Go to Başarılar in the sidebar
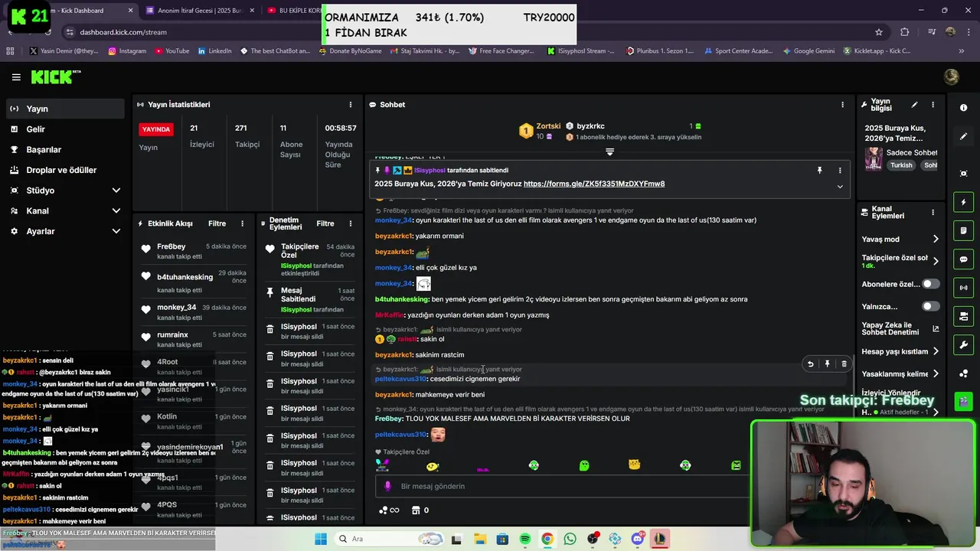Screen dimensions: 980x551 (64, 149)
